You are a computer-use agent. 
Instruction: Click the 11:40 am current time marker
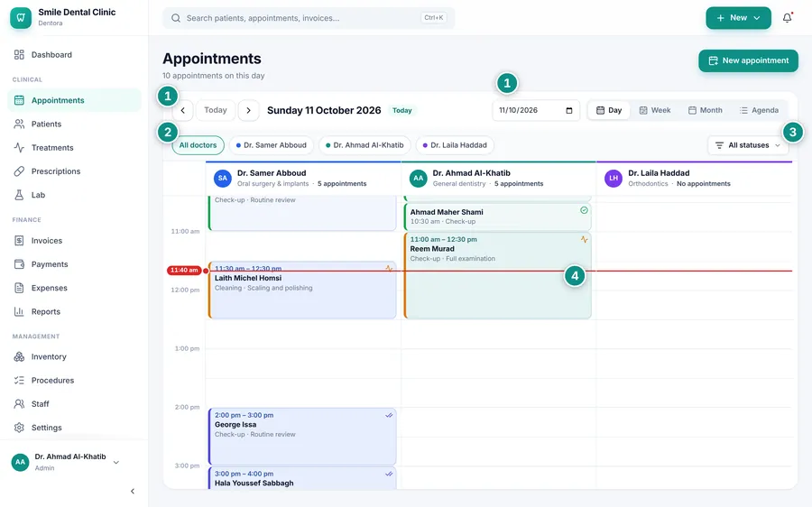coord(184,271)
